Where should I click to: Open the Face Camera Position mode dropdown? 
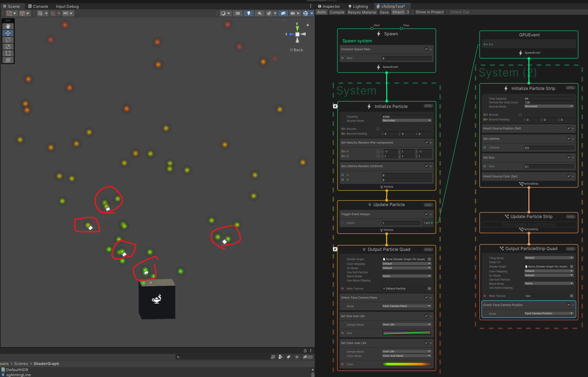549,313
